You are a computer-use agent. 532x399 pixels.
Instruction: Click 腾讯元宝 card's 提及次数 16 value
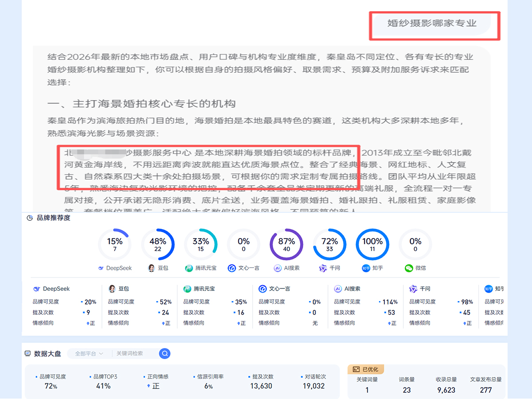(x=241, y=313)
